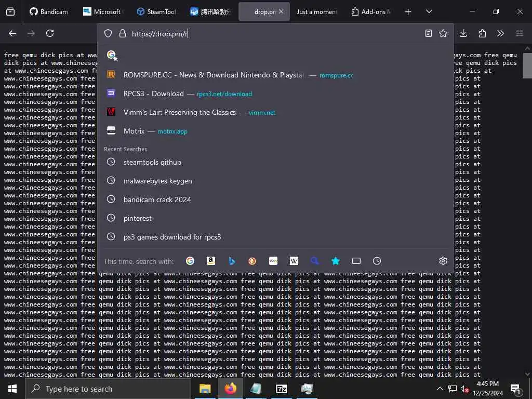Click the scrollbar up arrow
Image resolution: width=532 pixels, height=399 pixels.
click(x=527, y=48)
